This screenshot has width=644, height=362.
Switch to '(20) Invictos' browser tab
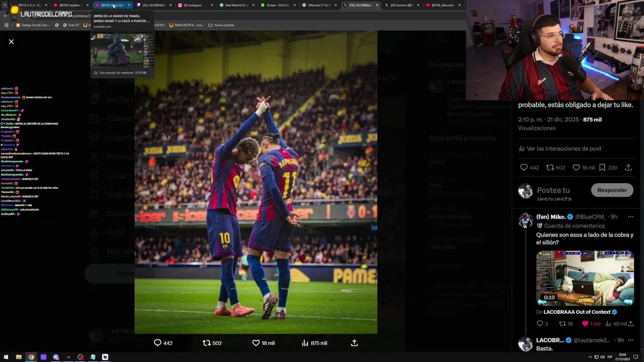pyautogui.click(x=401, y=5)
